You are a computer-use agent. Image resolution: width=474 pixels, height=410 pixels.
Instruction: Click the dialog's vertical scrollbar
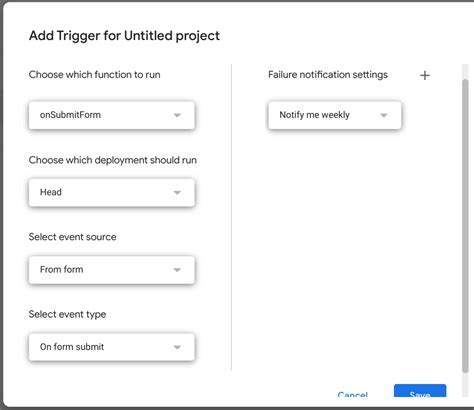click(x=465, y=226)
